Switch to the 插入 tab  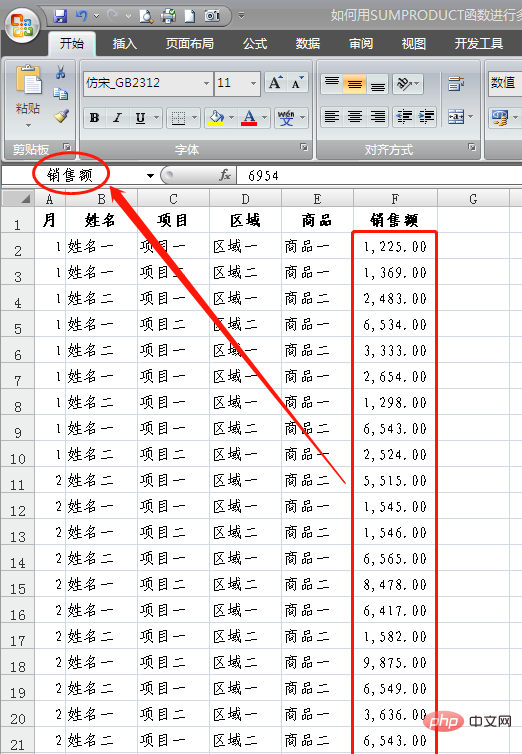124,44
